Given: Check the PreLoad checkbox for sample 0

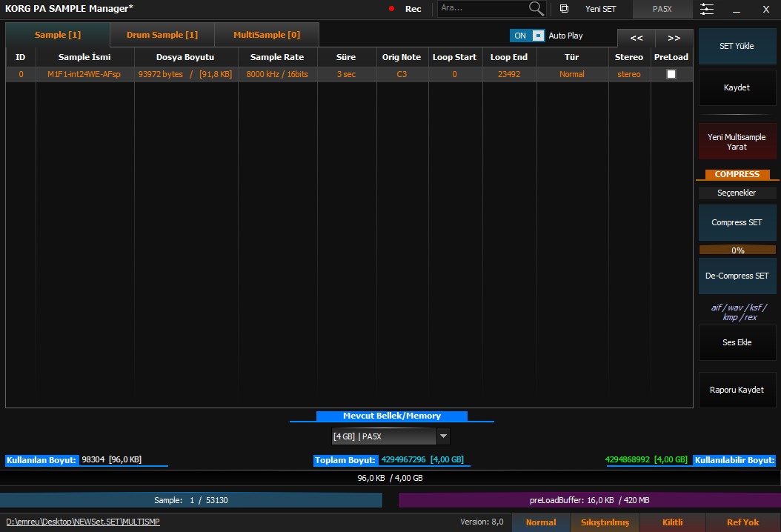Looking at the screenshot, I should 671,74.
